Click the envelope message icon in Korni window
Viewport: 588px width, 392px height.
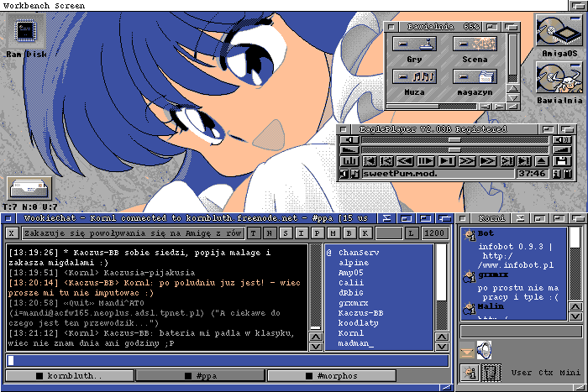[467, 352]
